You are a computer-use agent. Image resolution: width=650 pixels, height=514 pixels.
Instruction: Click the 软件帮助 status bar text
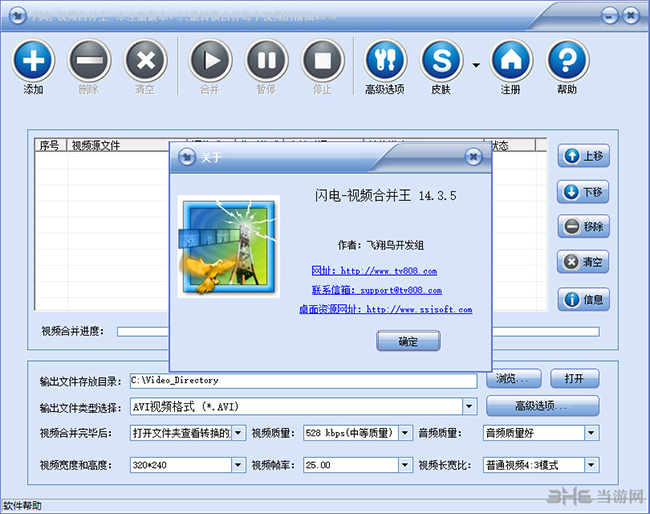22,506
